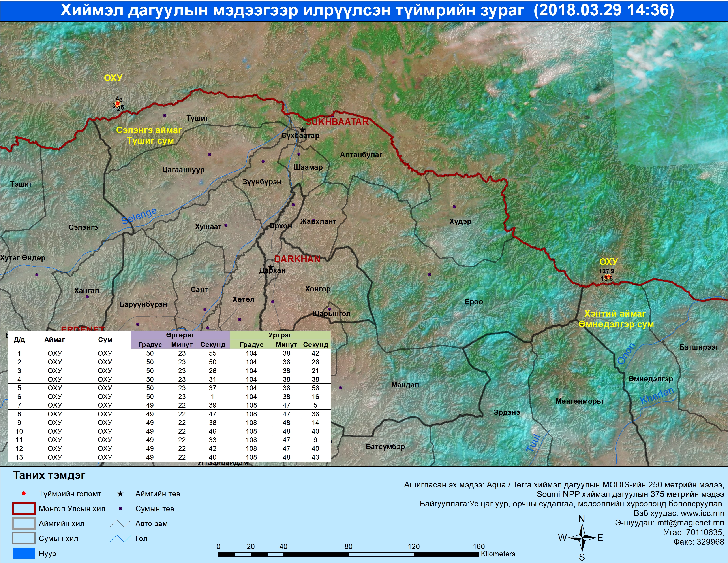This screenshot has width=728, height=563.
Task: Click the scale bar
Action: [348, 554]
